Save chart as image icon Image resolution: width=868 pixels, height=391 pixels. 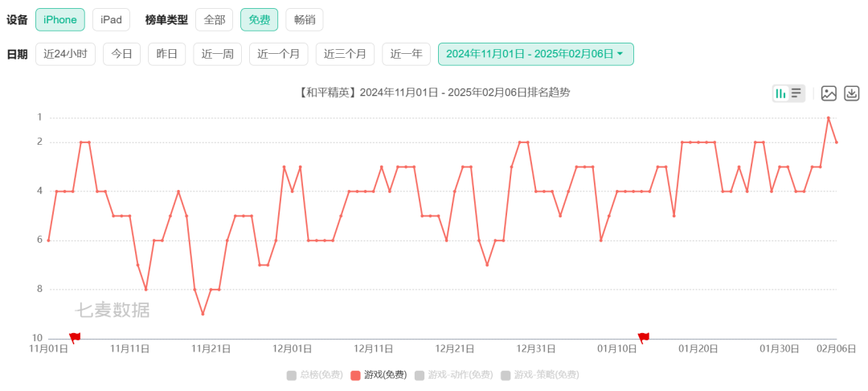[828, 93]
